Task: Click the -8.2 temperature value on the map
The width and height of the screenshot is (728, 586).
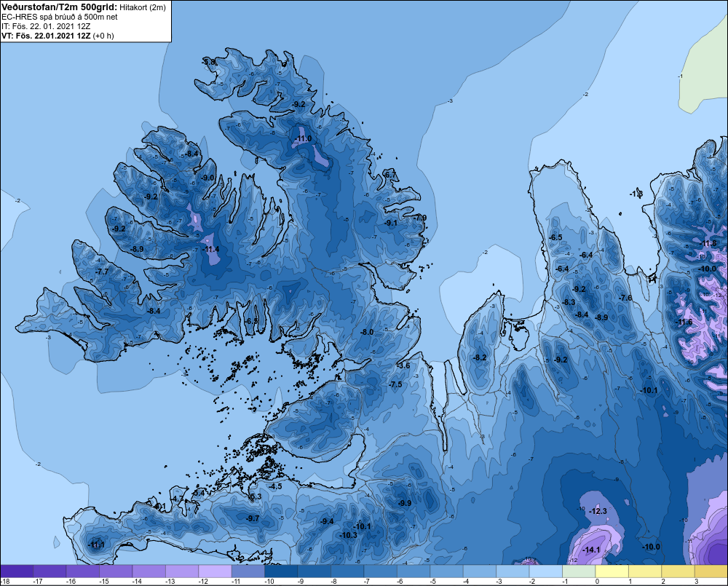Action: coord(480,357)
